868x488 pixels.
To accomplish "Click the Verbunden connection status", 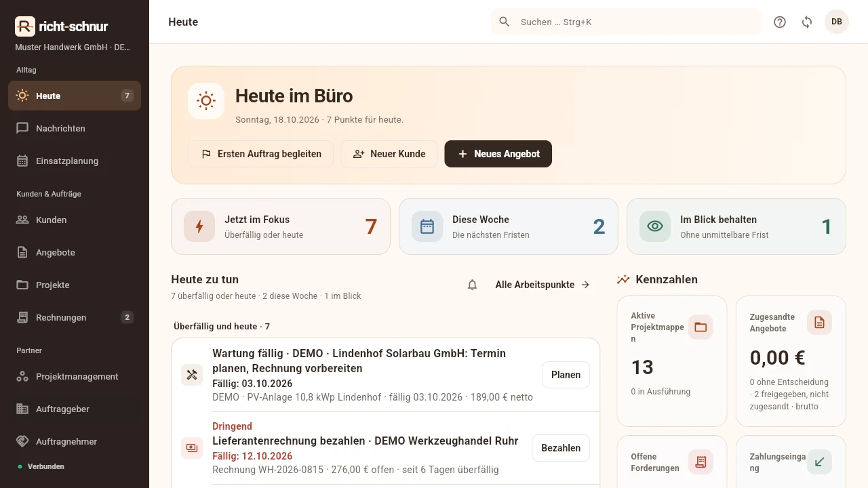I will point(41,466).
